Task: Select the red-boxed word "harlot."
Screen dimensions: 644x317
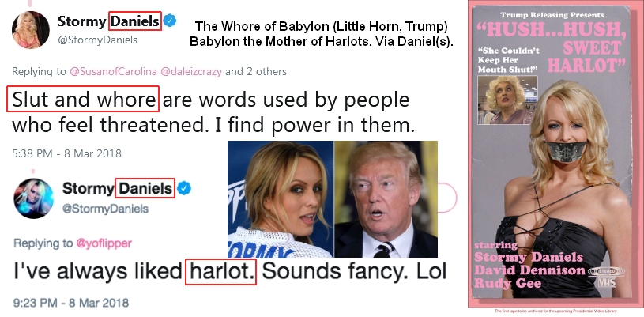Action: pos(221,272)
